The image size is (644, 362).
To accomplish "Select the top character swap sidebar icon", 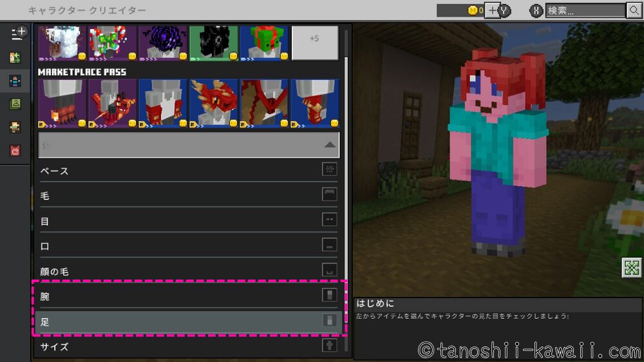I will (x=15, y=57).
